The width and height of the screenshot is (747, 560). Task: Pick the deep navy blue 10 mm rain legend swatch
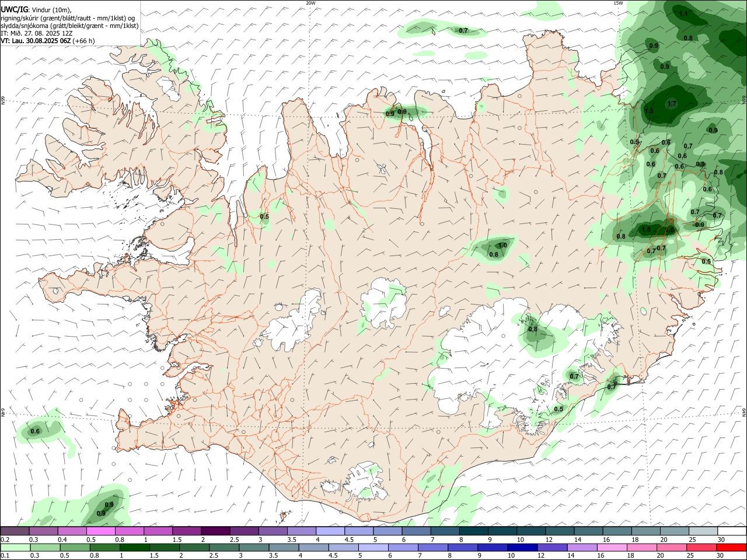(x=522, y=547)
